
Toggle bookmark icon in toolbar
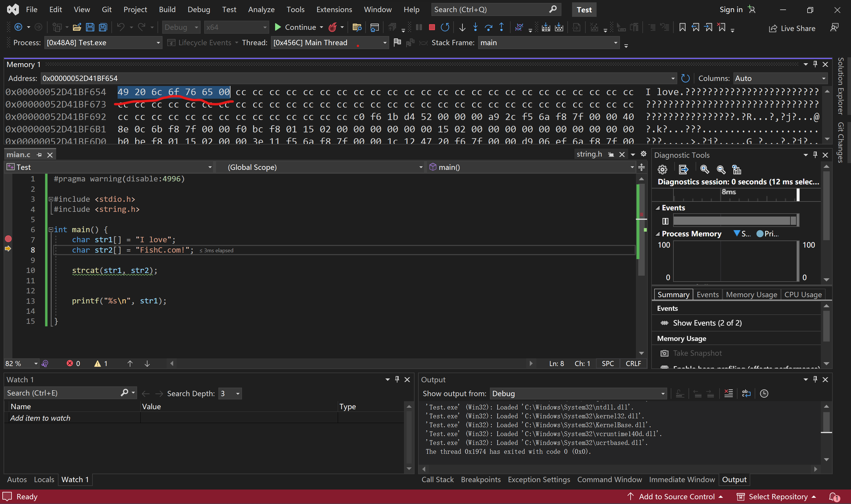682,27
